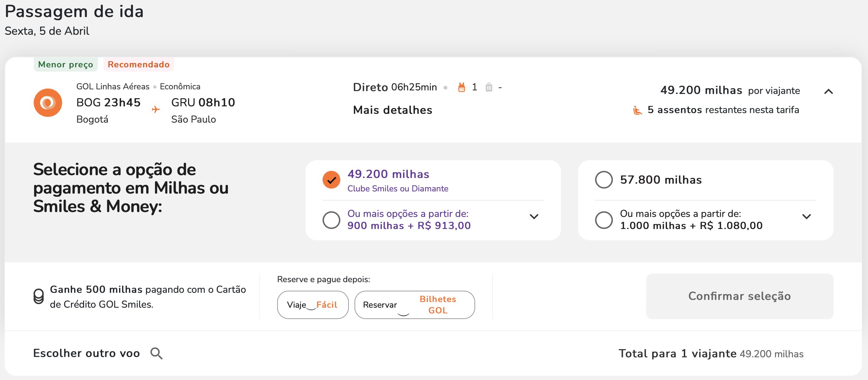The height and width of the screenshot is (380, 868).
Task: Select 1.000 milhas + R$ 1.080,00 option
Action: (x=604, y=220)
